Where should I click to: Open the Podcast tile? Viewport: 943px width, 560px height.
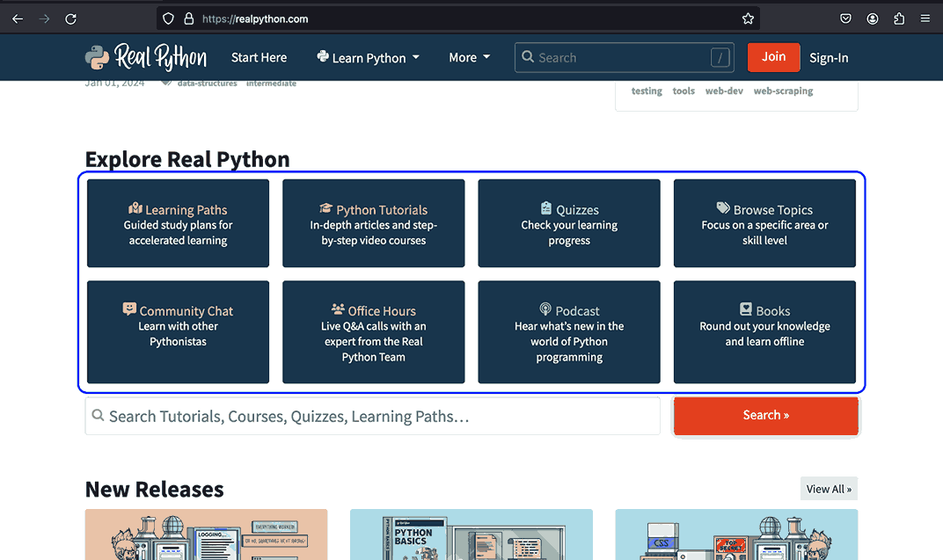[x=569, y=331]
